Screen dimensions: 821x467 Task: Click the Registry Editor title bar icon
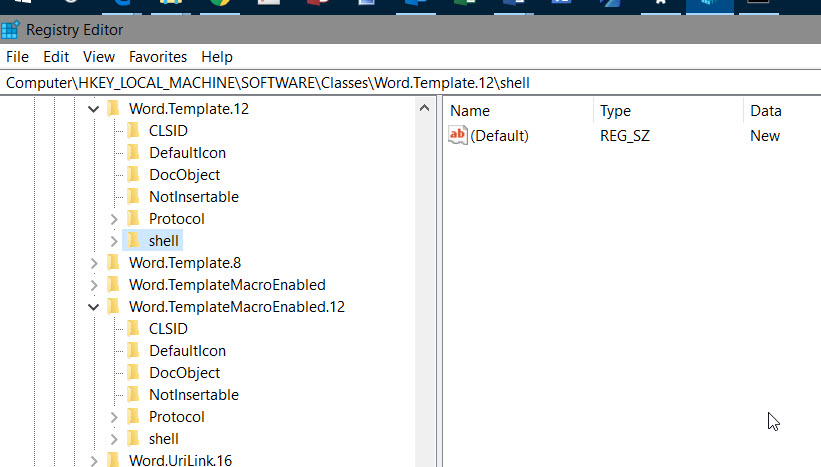coord(10,30)
